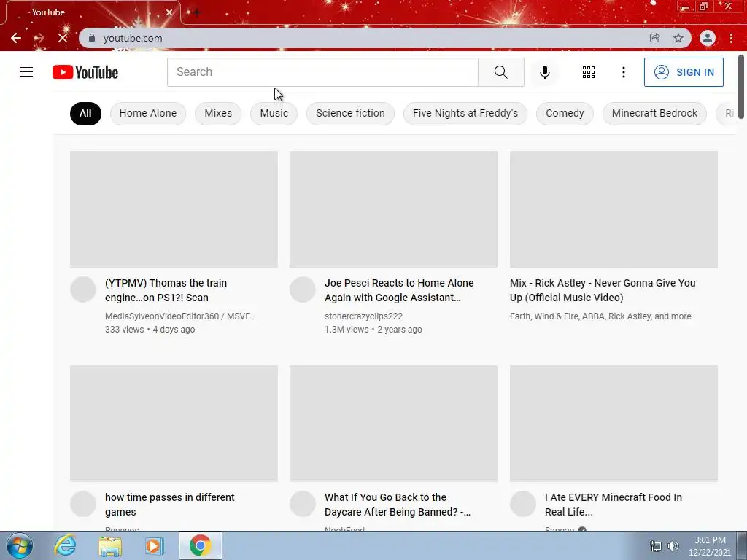The width and height of the screenshot is (747, 560).
Task: Click channel avatar beside Joe Pesci video
Action: click(x=303, y=289)
